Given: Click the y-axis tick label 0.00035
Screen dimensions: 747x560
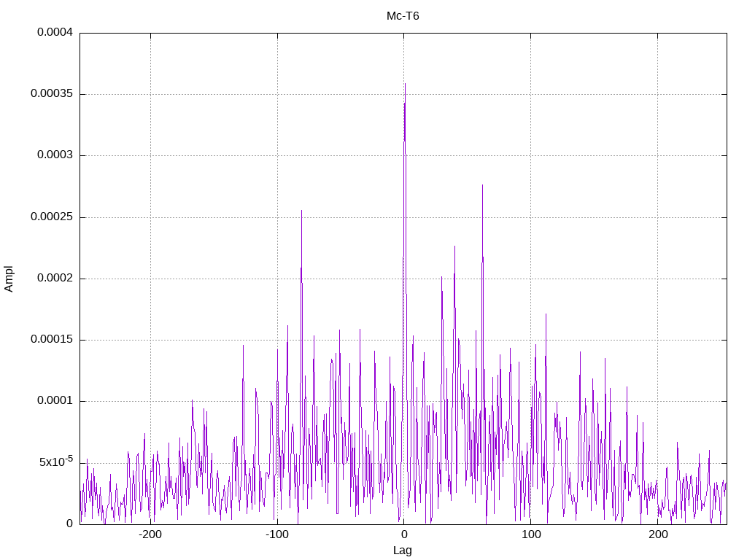Looking at the screenshot, I should coord(52,94).
